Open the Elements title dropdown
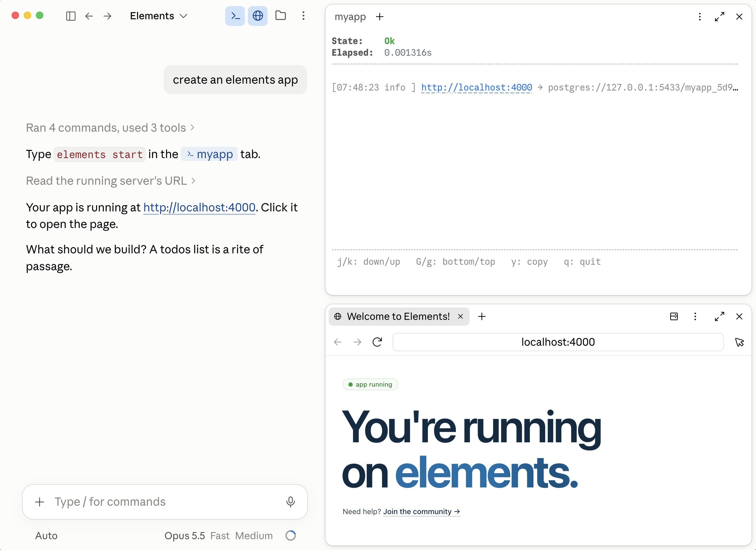The width and height of the screenshot is (756, 550). click(159, 16)
